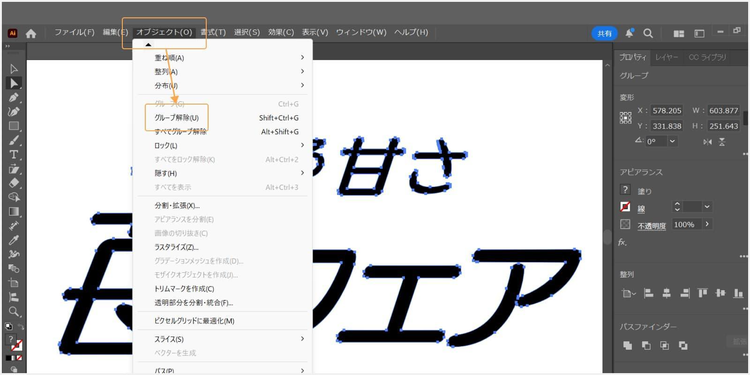
Task: Select the Artboard tool
Action: click(14, 283)
